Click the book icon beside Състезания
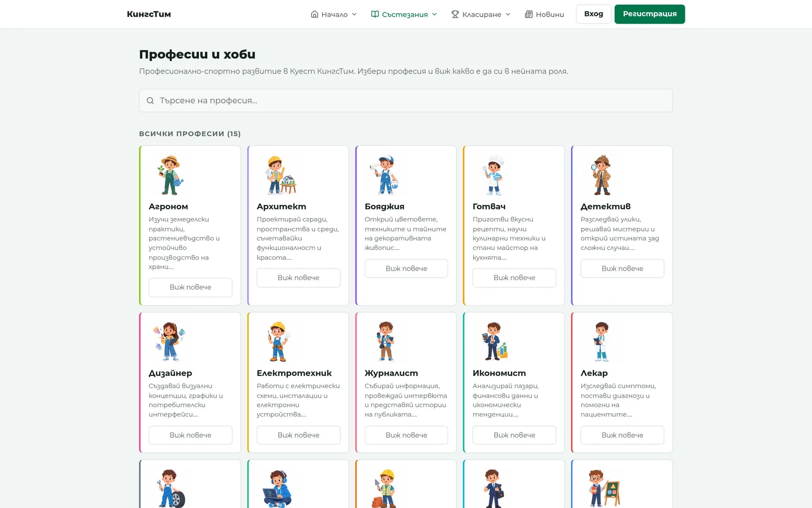This screenshot has height=508, width=812. (375, 14)
